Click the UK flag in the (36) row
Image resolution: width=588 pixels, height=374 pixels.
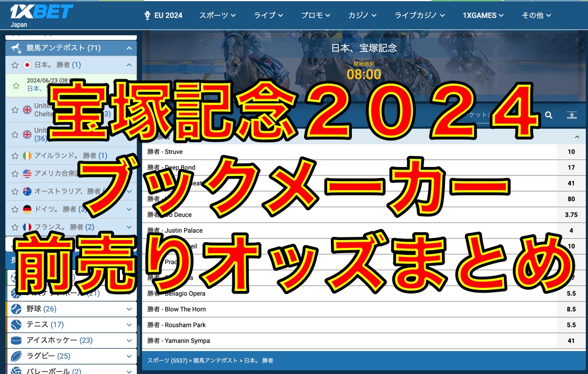[27, 134]
